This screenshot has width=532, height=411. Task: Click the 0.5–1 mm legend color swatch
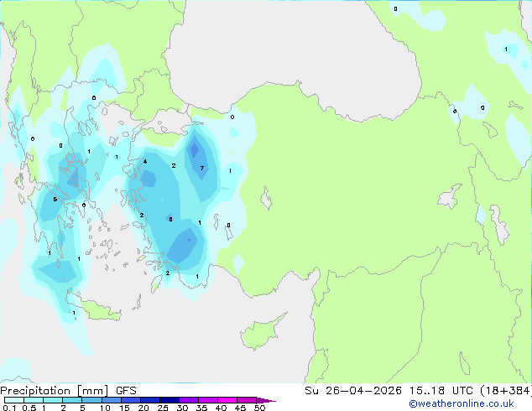[34, 400]
